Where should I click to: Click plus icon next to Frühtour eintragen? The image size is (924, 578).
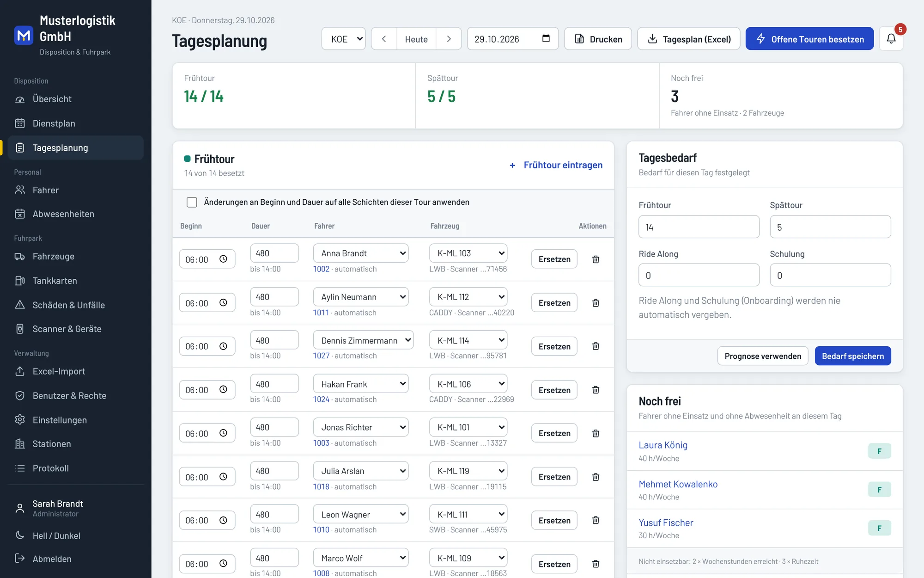pyautogui.click(x=512, y=166)
